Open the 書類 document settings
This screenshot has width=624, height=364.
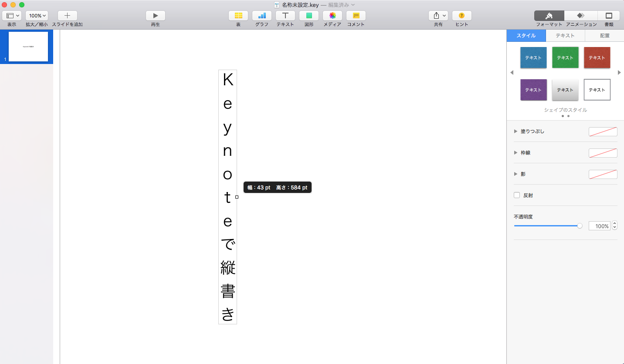pos(609,16)
